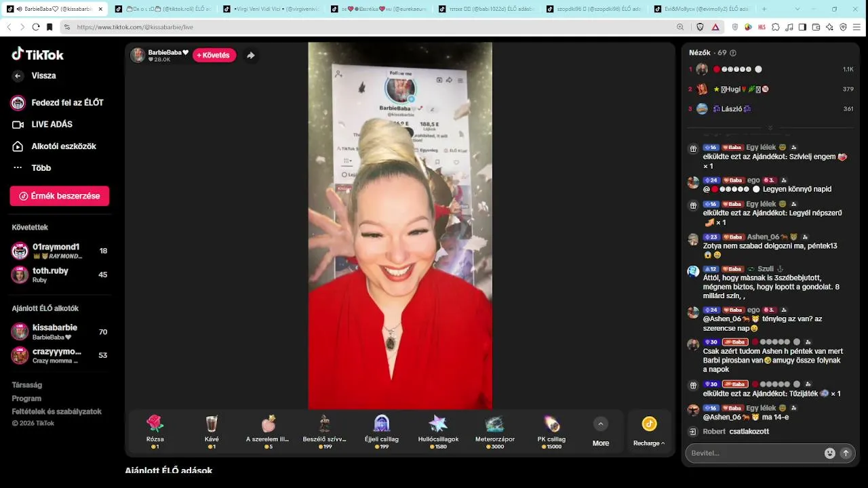Send the Rózsa gift
868x488 pixels.
coord(155,432)
